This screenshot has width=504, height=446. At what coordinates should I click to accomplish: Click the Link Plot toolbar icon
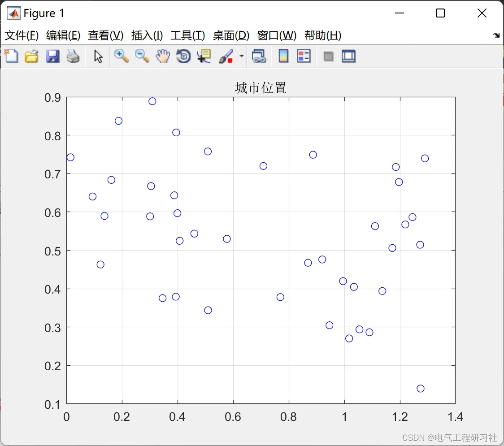click(x=259, y=56)
